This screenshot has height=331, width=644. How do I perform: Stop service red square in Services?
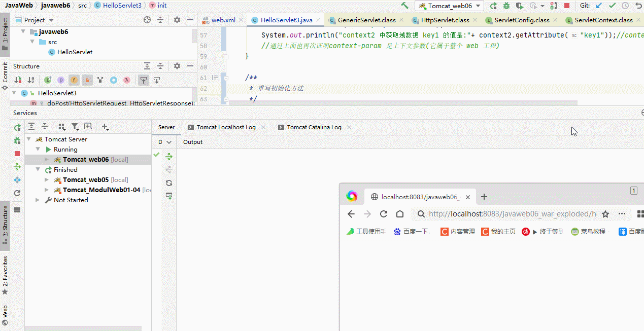(17, 154)
